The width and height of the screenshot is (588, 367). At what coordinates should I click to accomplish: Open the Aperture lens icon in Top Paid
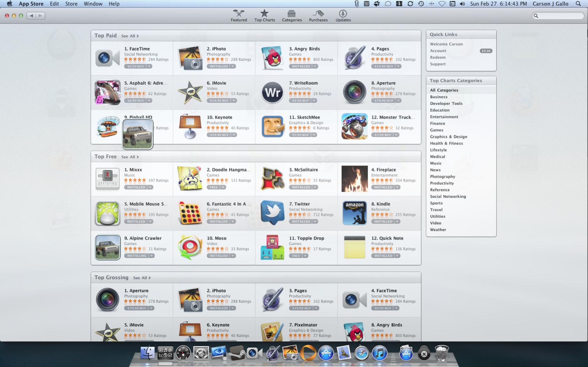pos(355,92)
